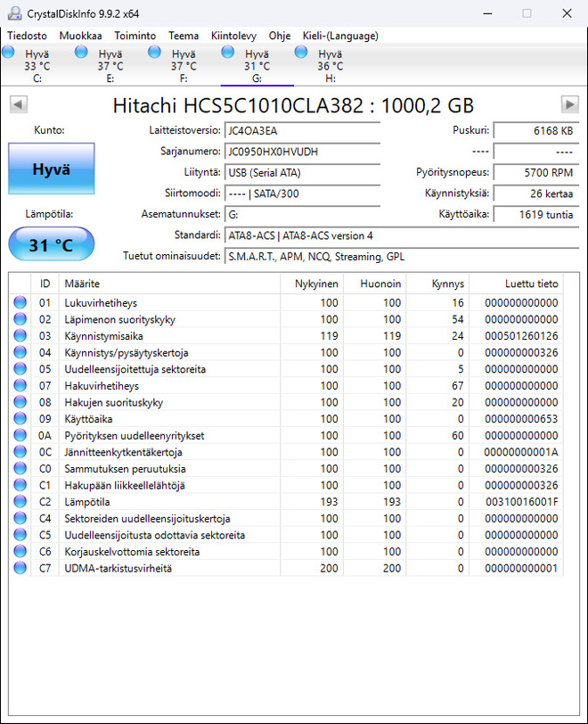Click the Käyttöaika value 1619 tuntia
Viewport: 588px width, 724px height.
[x=535, y=214]
